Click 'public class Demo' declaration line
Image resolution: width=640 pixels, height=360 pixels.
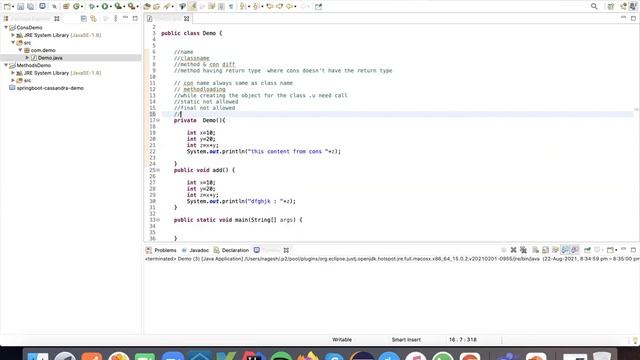pos(191,33)
